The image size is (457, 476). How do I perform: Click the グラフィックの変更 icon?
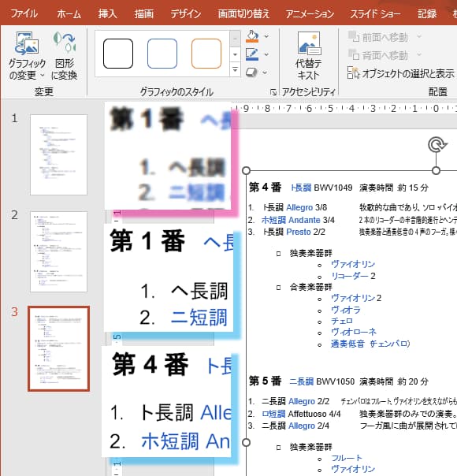point(27,43)
